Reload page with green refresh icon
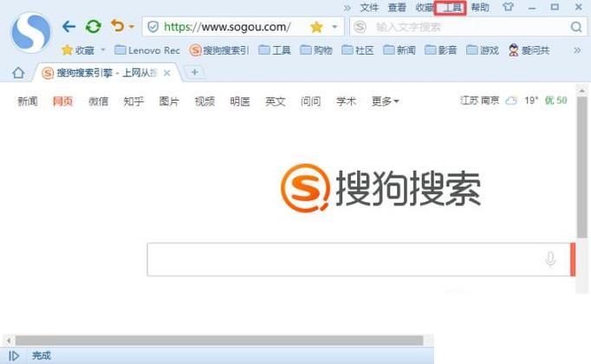Screen dimensions: 591x364 93,26
